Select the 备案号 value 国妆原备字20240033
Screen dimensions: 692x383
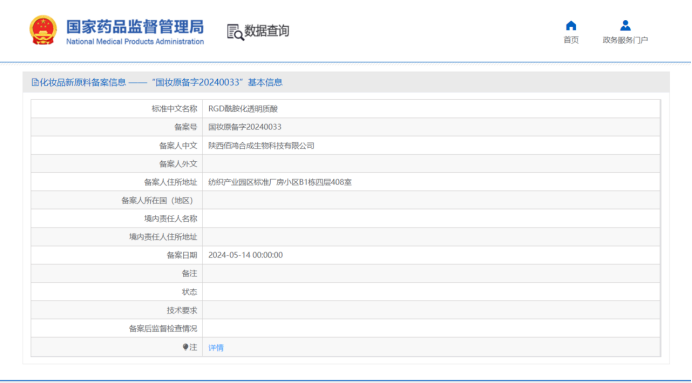[245, 127]
